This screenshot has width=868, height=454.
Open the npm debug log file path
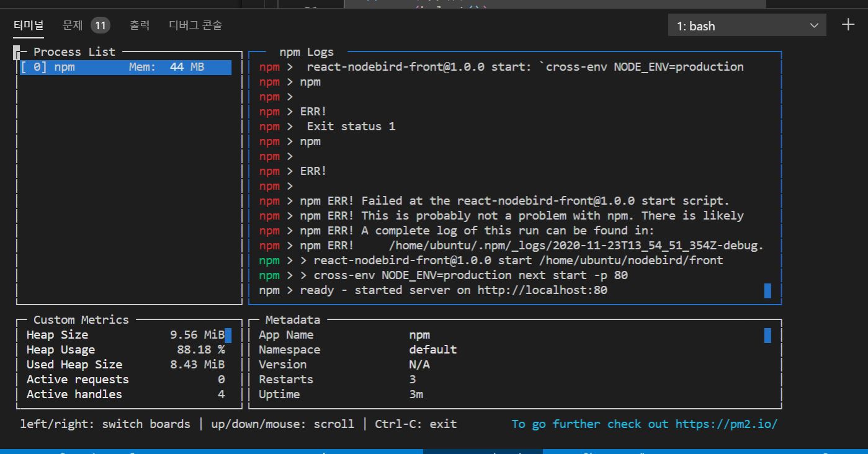tap(575, 246)
